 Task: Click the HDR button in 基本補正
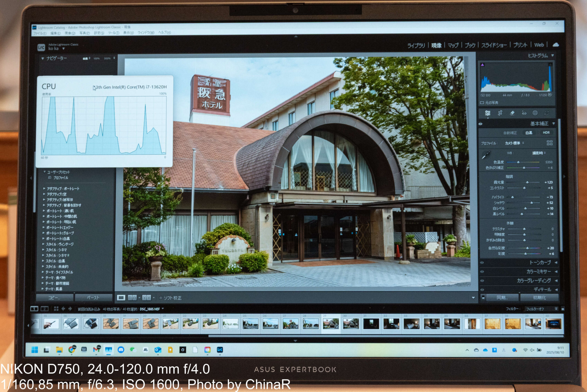pos(546,133)
